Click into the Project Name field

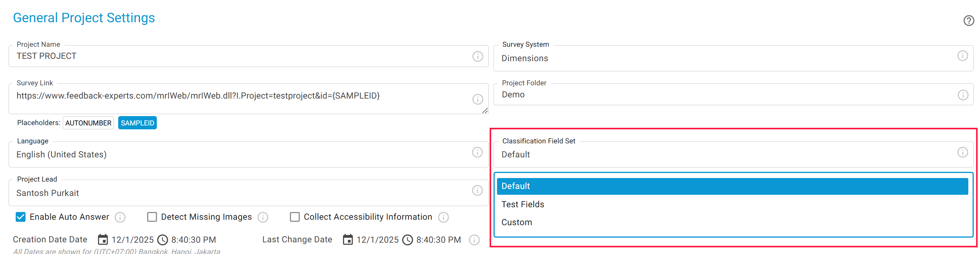click(242, 56)
